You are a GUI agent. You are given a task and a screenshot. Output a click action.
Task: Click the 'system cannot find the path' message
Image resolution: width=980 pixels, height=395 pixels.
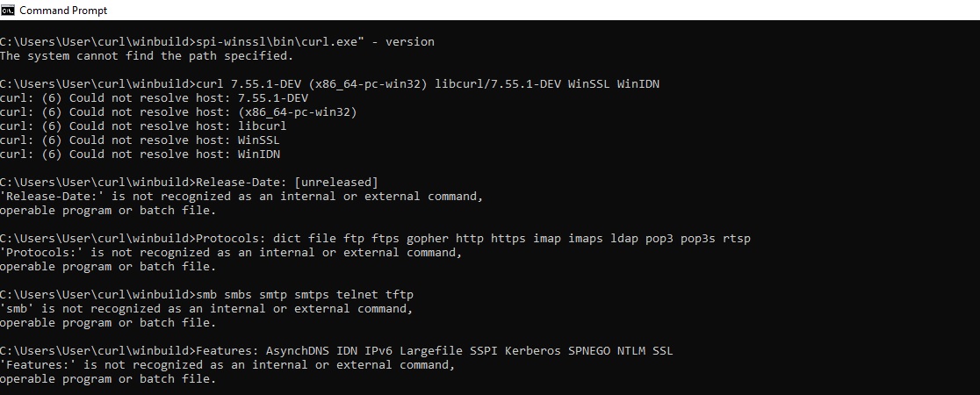pyautogui.click(x=146, y=55)
